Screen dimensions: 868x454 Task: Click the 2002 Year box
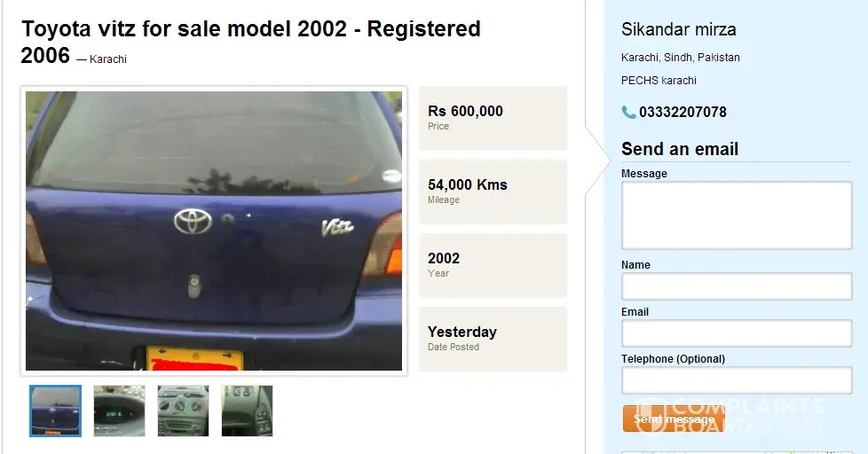(493, 265)
